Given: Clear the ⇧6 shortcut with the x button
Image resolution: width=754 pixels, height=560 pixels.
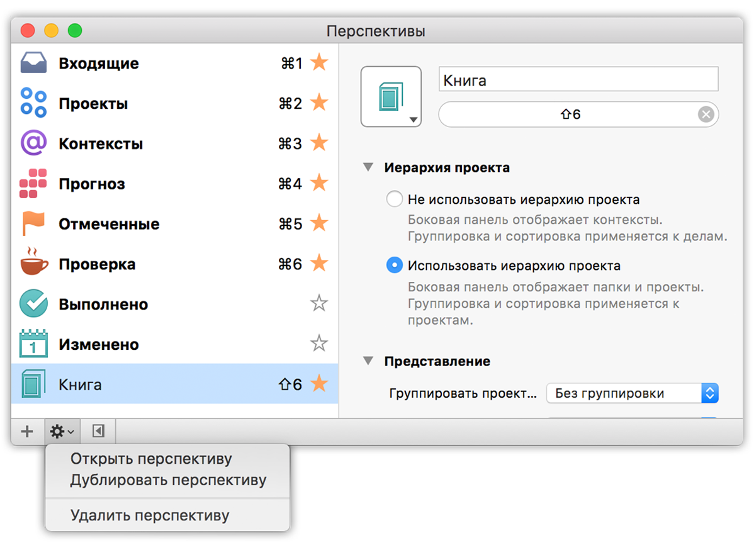Looking at the screenshot, I should [706, 115].
